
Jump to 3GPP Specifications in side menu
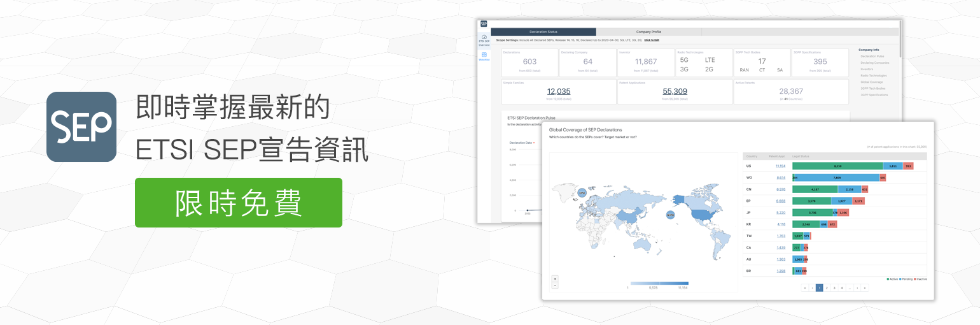[874, 94]
